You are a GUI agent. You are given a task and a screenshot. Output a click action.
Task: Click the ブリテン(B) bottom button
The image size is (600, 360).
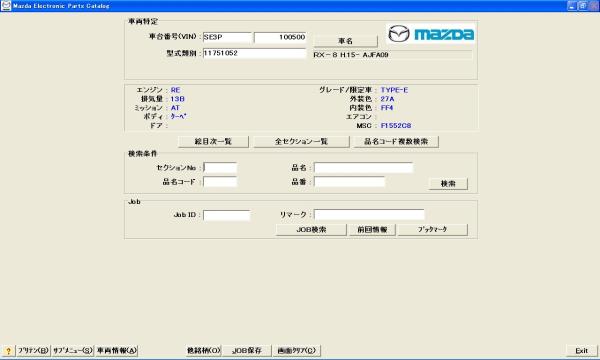(33, 350)
